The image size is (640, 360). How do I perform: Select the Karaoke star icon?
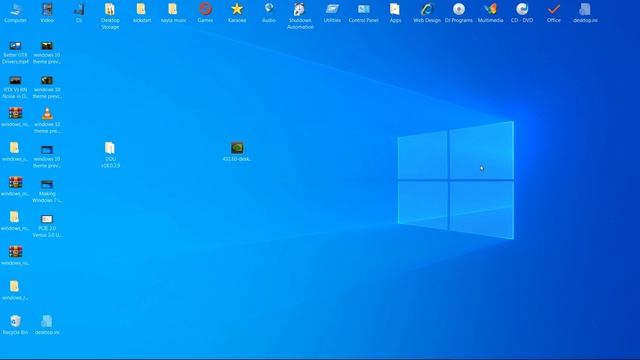pos(237,12)
